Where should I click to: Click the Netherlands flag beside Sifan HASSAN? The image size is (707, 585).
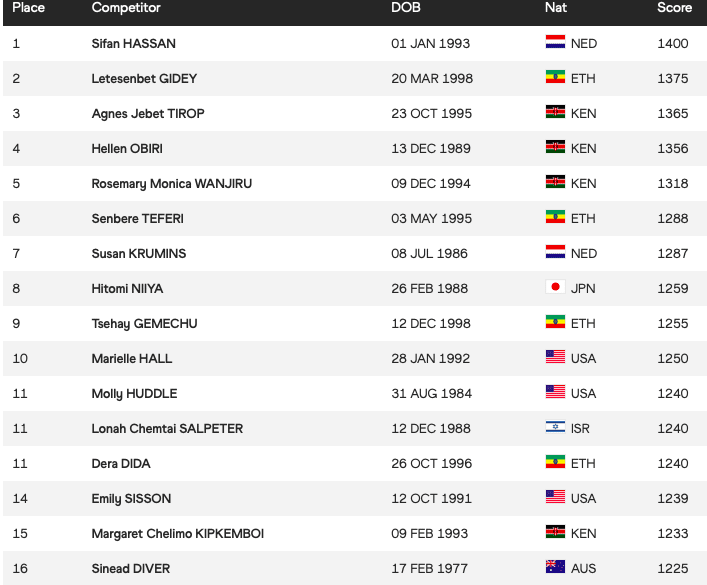[x=555, y=43]
